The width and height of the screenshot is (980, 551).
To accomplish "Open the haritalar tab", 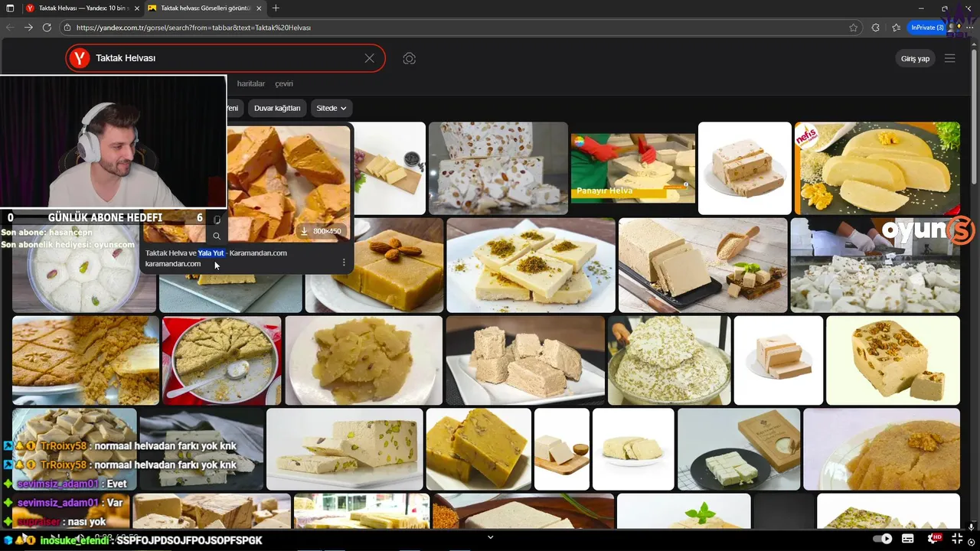I will pos(251,83).
